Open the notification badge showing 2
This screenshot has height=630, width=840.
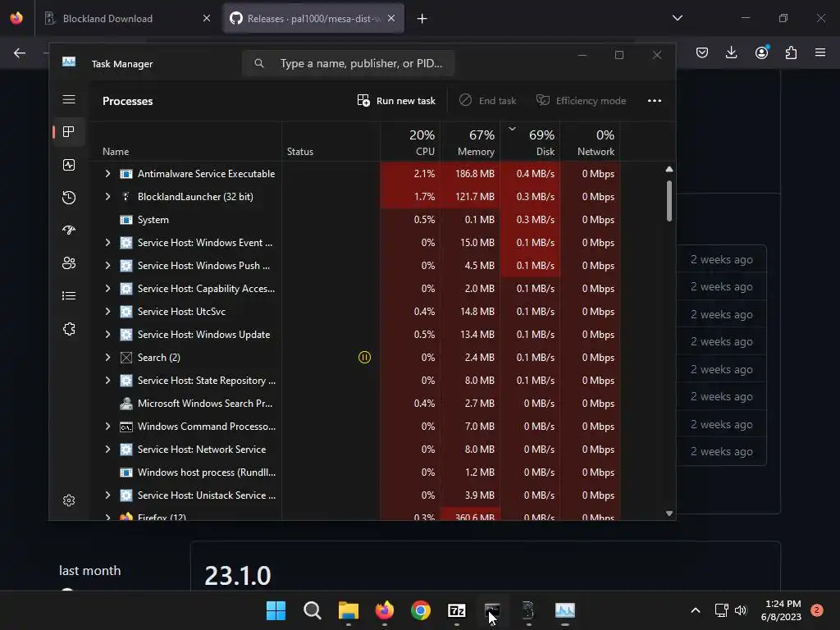816,610
